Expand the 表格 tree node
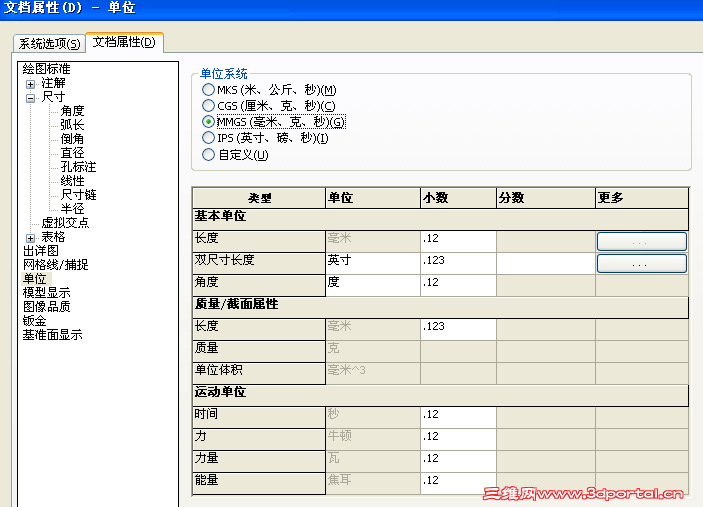This screenshot has height=507, width=703. point(30,238)
